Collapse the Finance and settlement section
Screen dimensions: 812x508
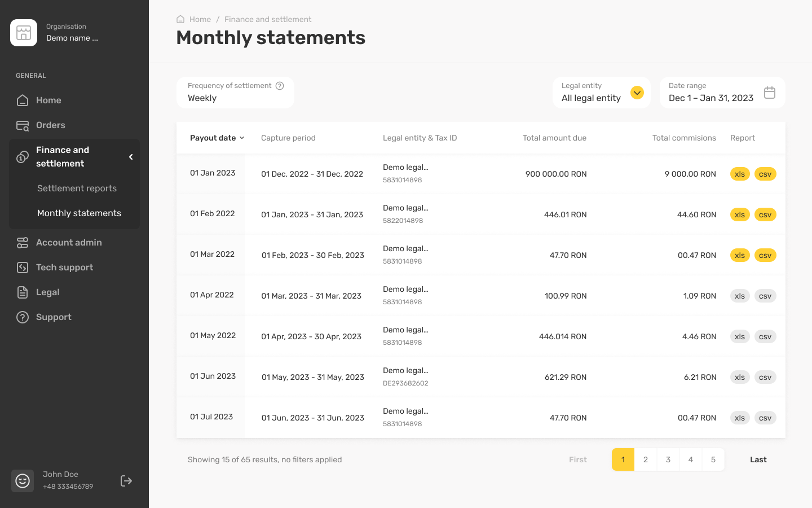(131, 157)
